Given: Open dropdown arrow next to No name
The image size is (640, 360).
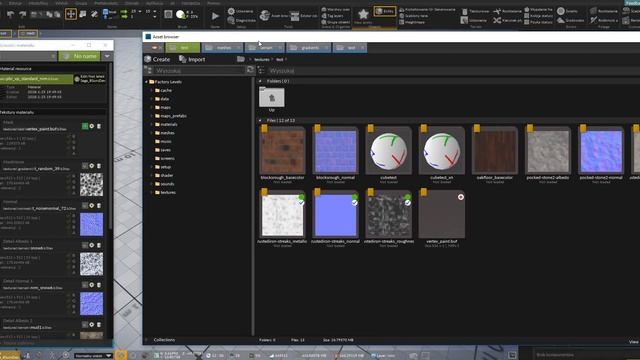Looking at the screenshot, I should pos(107,56).
